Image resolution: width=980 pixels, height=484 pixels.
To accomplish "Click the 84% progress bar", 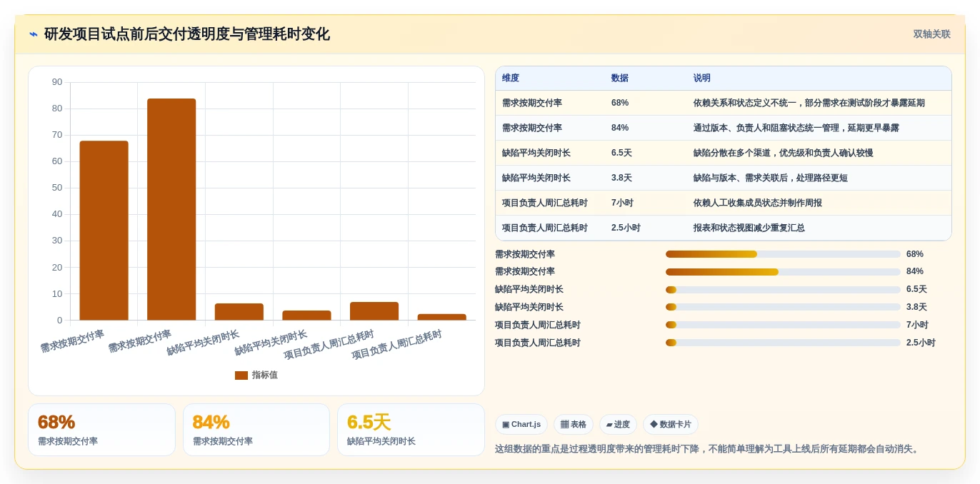I will tap(783, 272).
